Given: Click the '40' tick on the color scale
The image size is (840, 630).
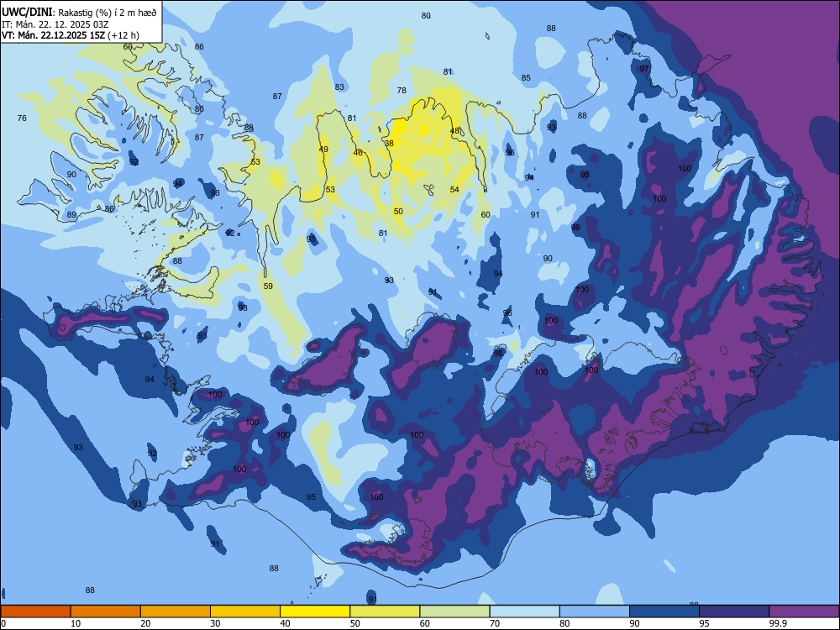Looking at the screenshot, I should 285,623.
